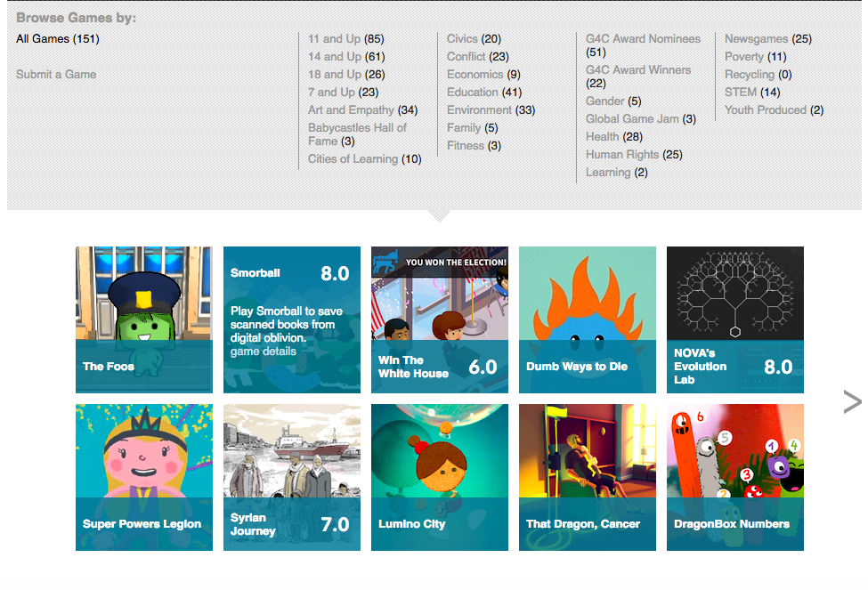Go to next page of games arrow
This screenshot has width=868, height=590.
tap(852, 402)
